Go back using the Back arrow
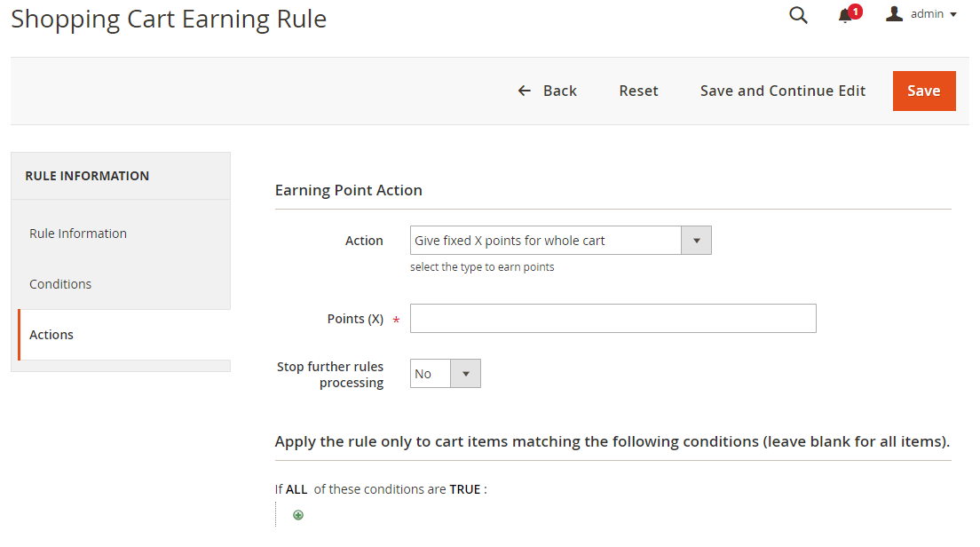Image resolution: width=980 pixels, height=547 pixels. click(x=525, y=91)
